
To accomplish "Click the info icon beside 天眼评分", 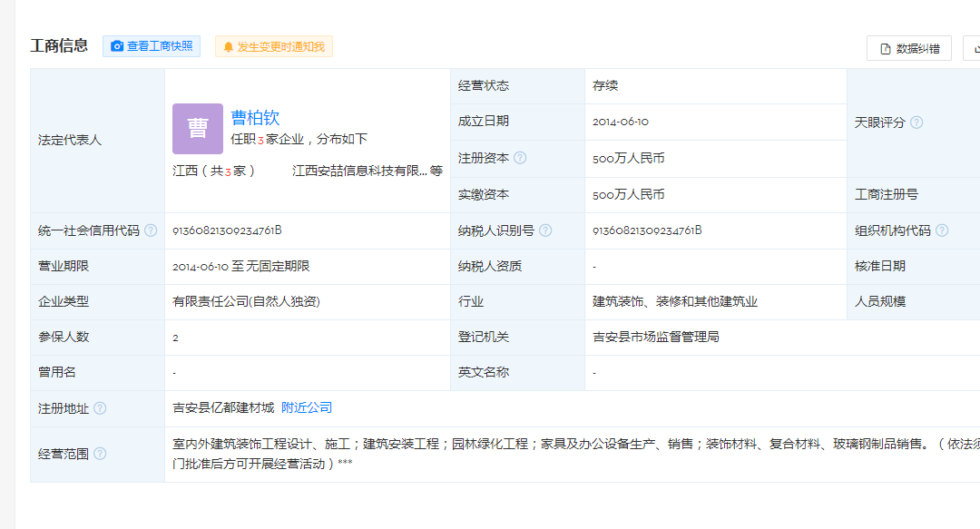I will tap(916, 122).
